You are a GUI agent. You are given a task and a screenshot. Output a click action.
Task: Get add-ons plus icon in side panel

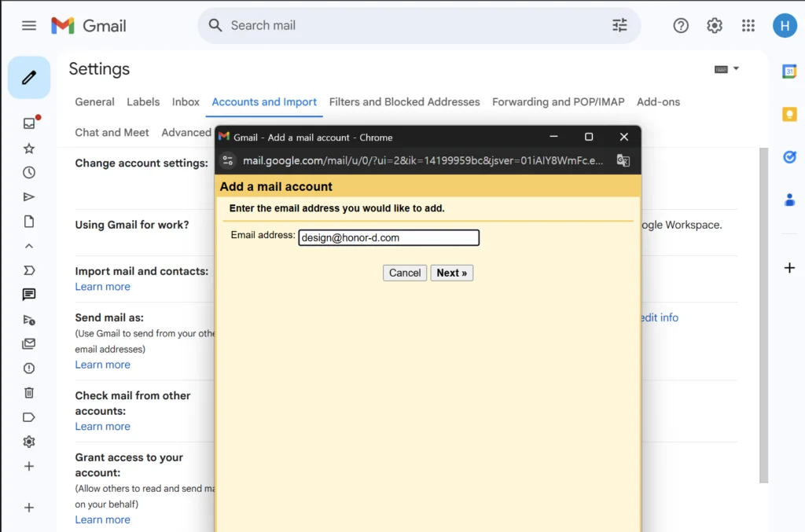point(789,268)
